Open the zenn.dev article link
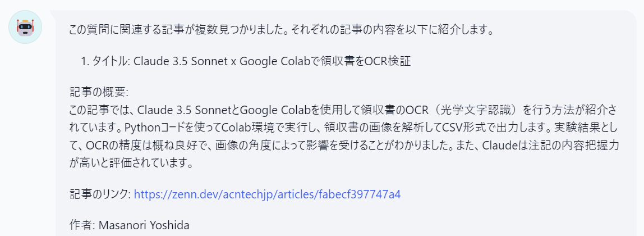Screen dimensions: 644x236 268,194
